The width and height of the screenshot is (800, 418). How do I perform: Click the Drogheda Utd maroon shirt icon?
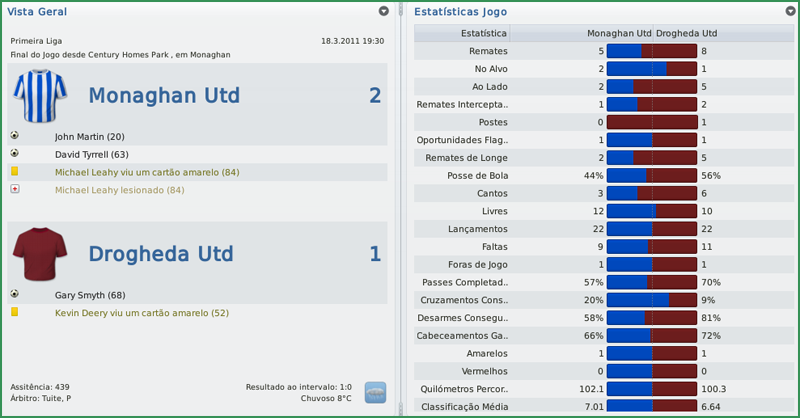[x=40, y=255]
